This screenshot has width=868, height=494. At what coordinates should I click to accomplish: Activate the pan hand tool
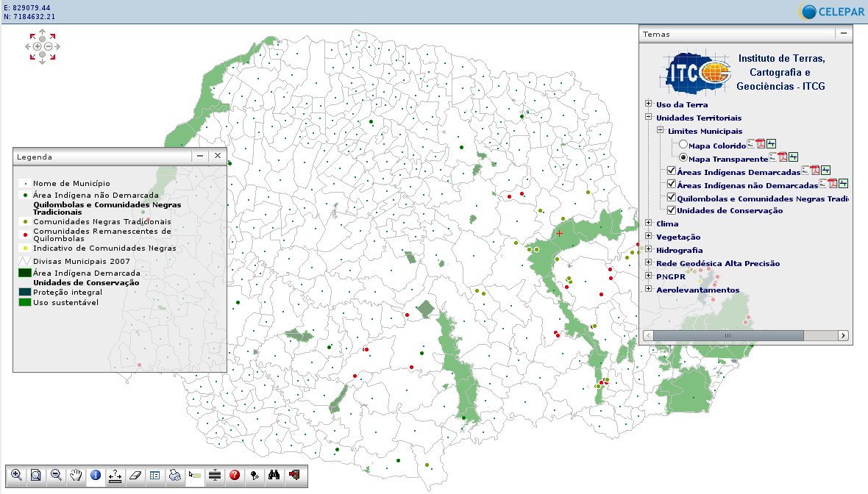(x=76, y=476)
